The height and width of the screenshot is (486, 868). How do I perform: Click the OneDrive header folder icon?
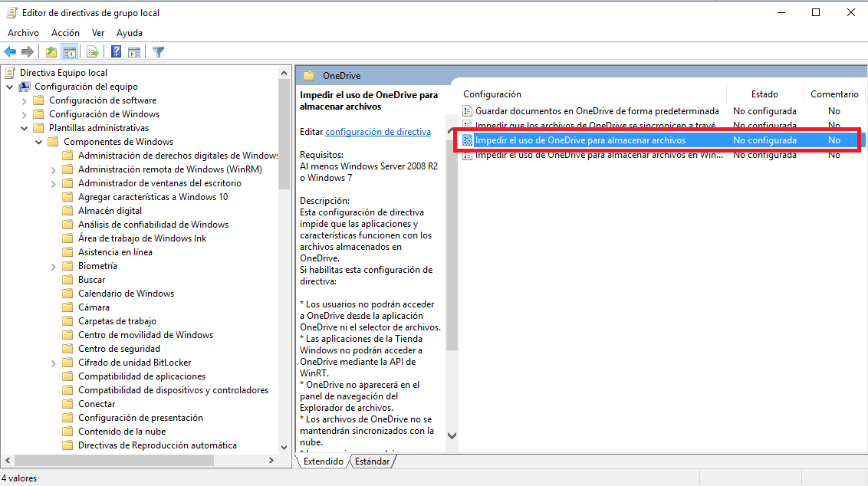pos(310,75)
